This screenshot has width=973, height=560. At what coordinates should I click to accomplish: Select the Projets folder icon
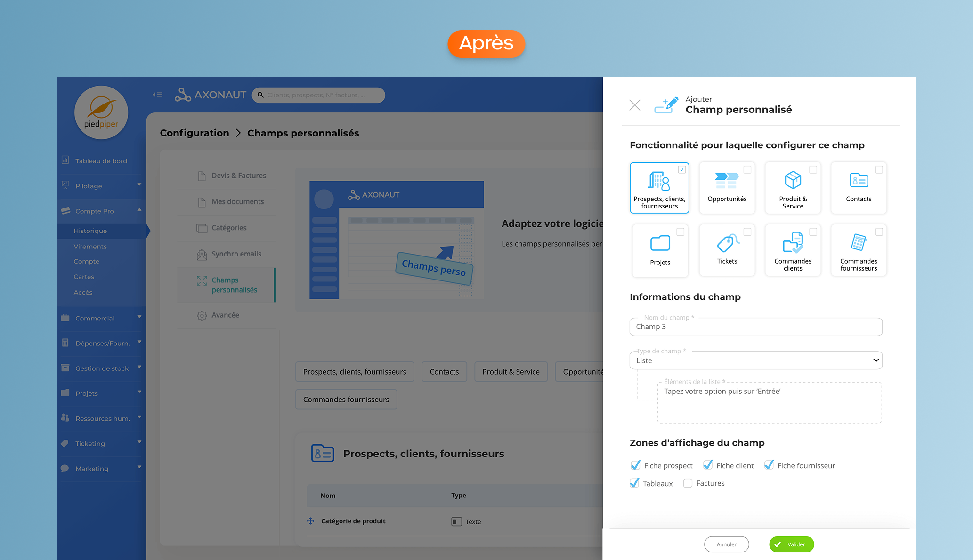coord(660,243)
